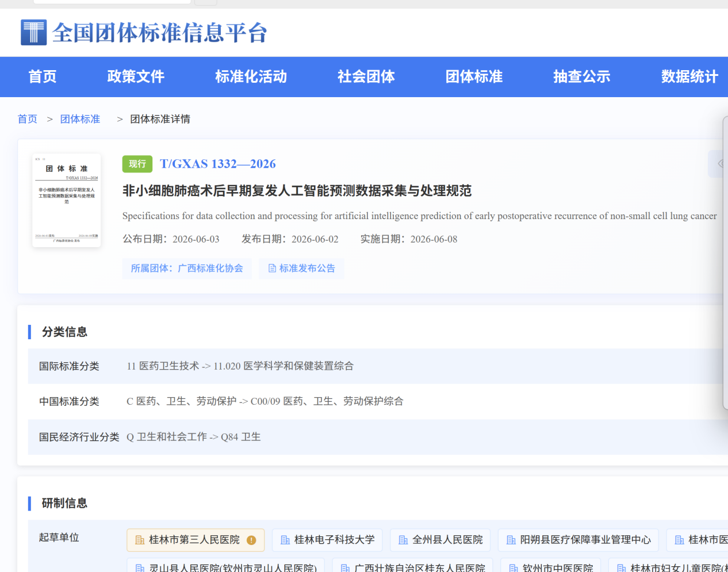Click building icon of 桂林市第三人民医院
This screenshot has width=728, height=572.
[x=140, y=540]
